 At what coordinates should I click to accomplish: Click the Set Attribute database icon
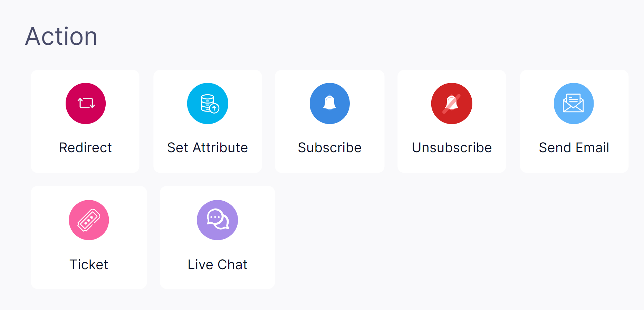click(x=208, y=103)
